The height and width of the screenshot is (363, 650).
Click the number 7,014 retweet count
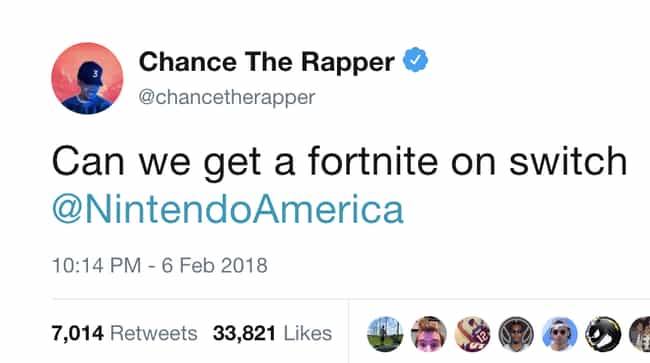click(x=78, y=333)
